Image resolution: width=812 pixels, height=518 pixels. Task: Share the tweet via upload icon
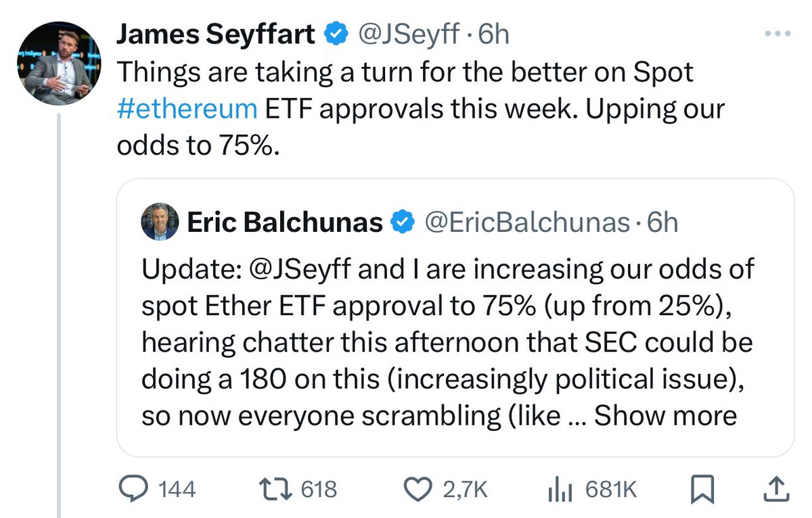point(774,490)
